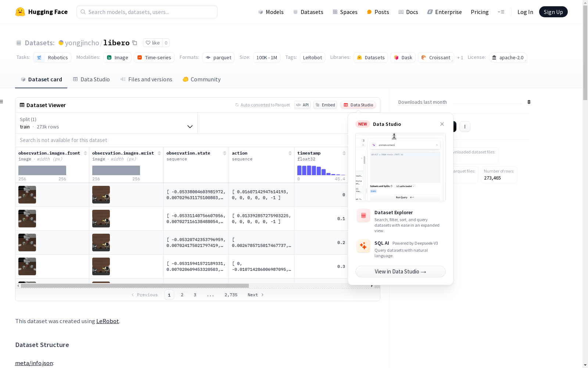
Task: Close the Data Studio popup
Action: 442,124
